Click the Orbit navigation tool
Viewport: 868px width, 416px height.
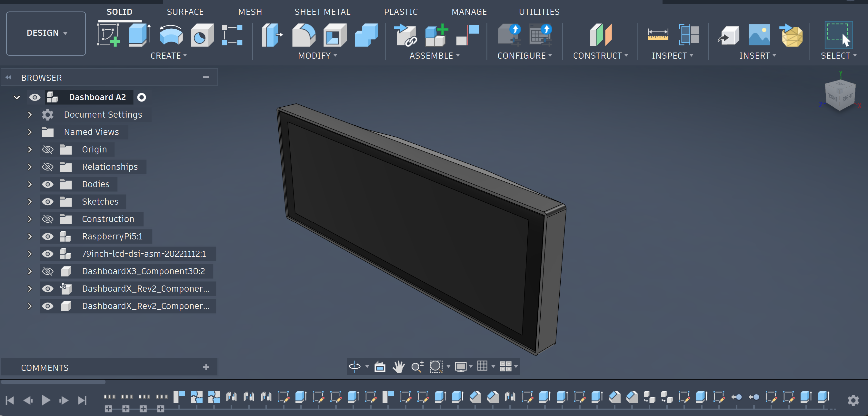coord(355,366)
